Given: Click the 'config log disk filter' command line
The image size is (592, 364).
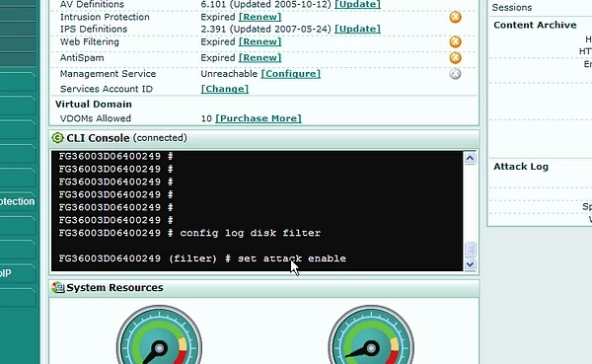Looking at the screenshot, I should click(189, 233).
